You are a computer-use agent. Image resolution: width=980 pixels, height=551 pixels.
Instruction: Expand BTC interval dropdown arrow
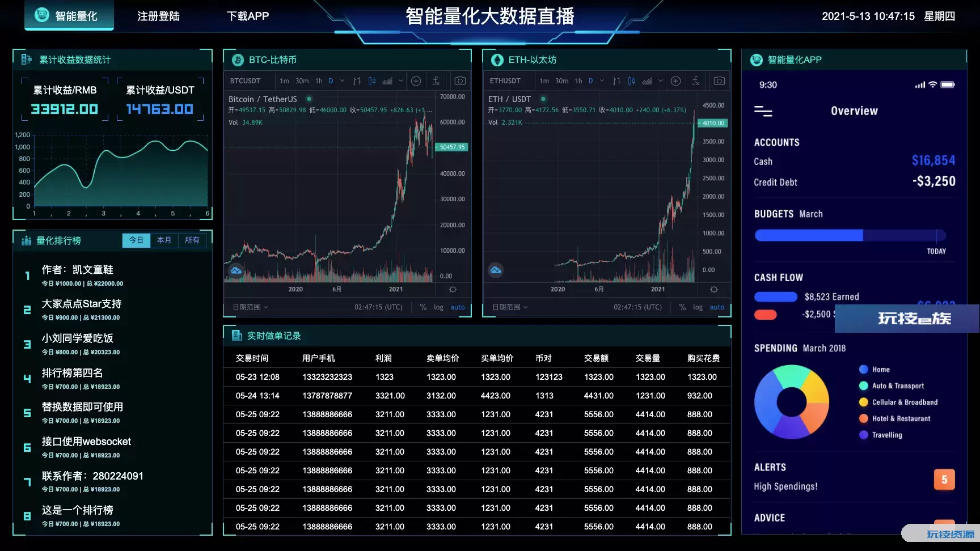(342, 81)
